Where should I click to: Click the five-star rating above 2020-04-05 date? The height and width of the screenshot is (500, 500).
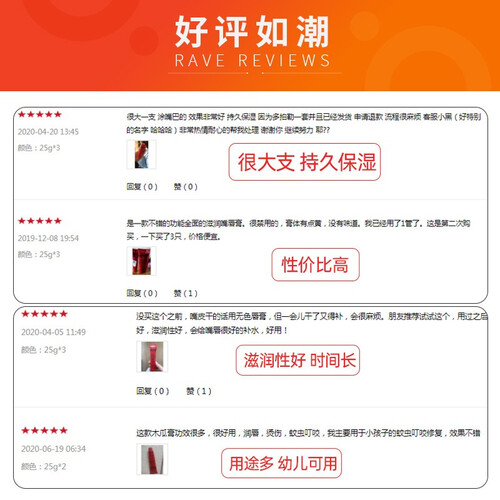pyautogui.click(x=44, y=314)
